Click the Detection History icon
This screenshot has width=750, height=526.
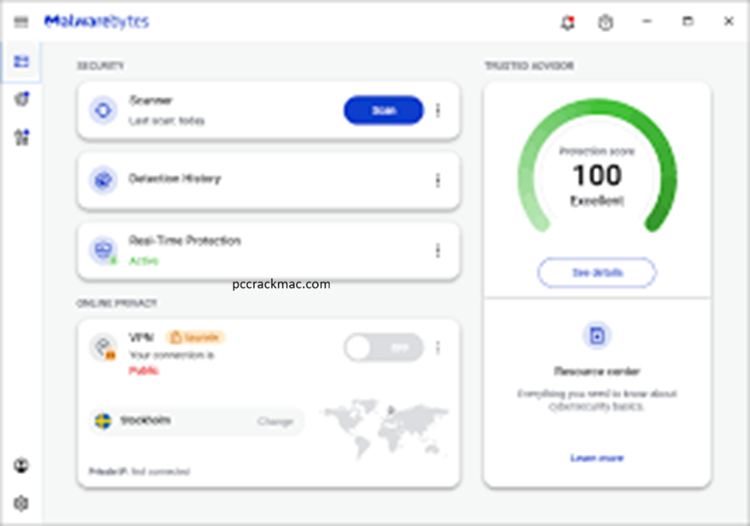pyautogui.click(x=103, y=180)
